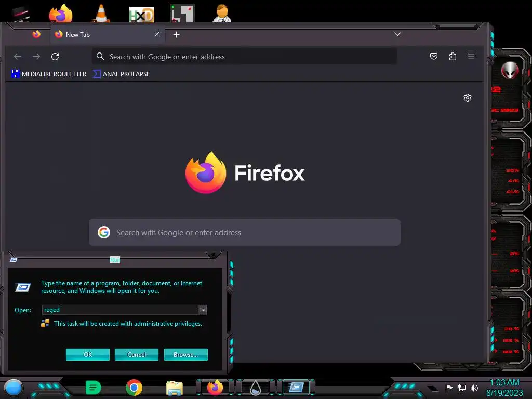Open the volume speaker tray icon
Screen dimensions: 532x399
(474, 388)
